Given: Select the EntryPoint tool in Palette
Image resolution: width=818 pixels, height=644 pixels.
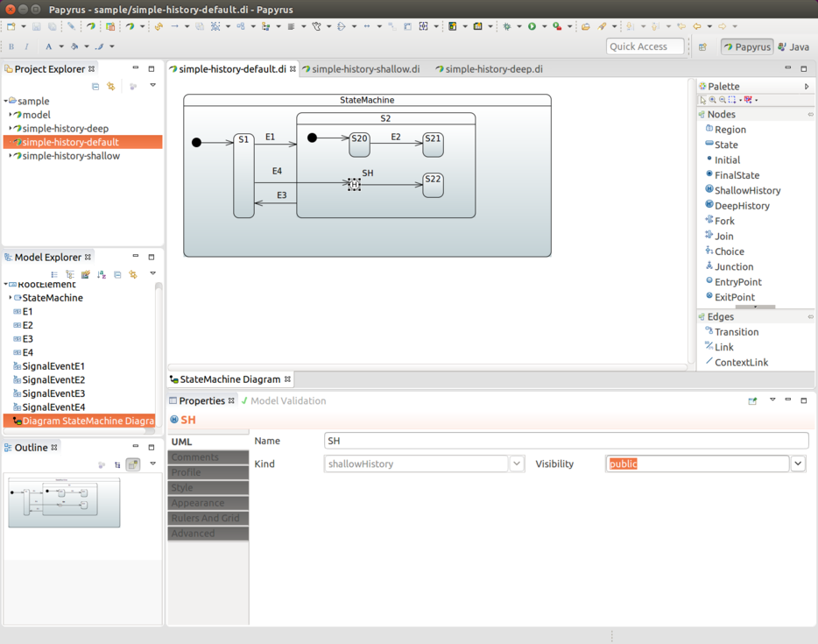Looking at the screenshot, I should point(733,281).
